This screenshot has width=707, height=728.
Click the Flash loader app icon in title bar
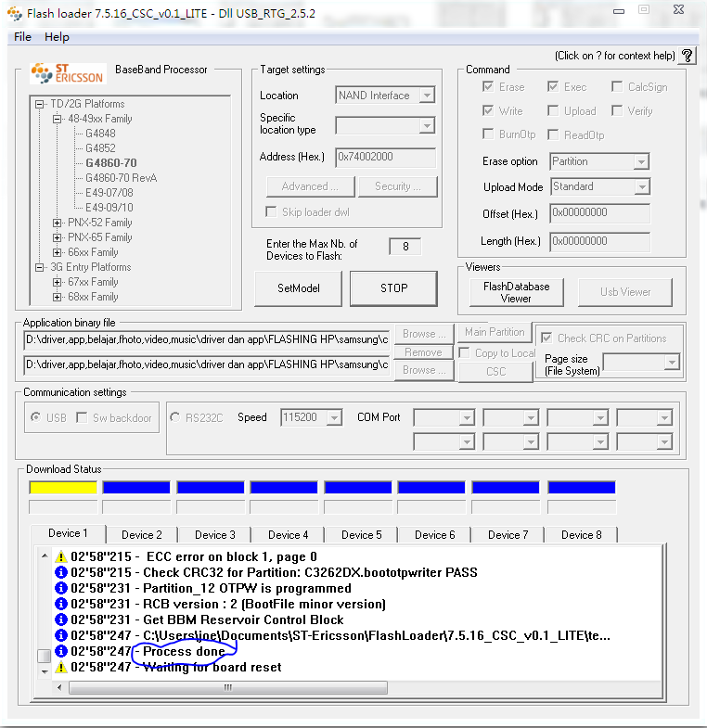(15, 14)
